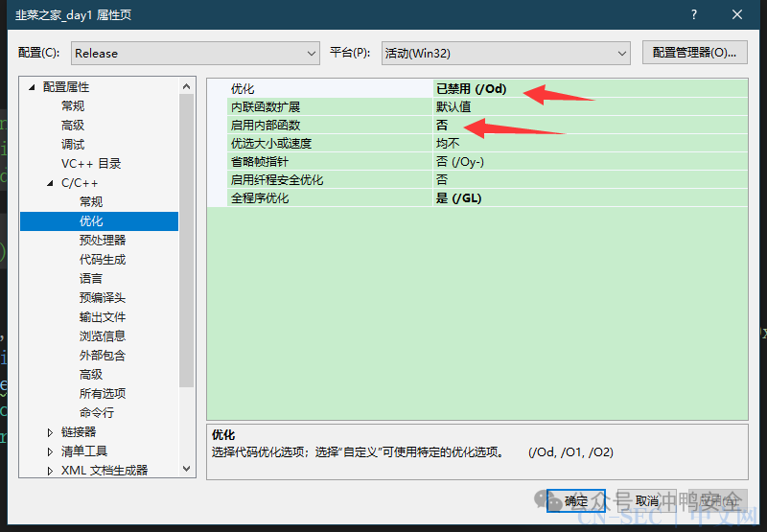The width and height of the screenshot is (767, 532).
Task: Select 高级 under C/C++
Action: (x=91, y=375)
